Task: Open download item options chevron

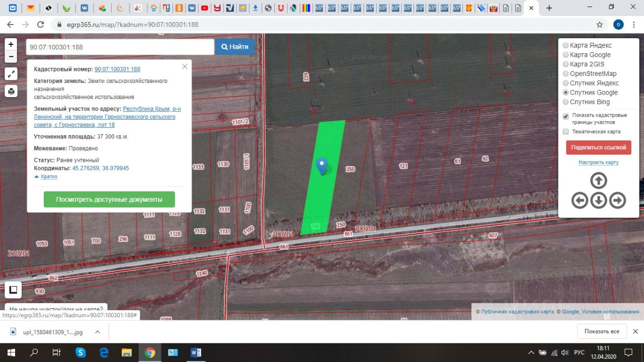Action: click(x=98, y=332)
